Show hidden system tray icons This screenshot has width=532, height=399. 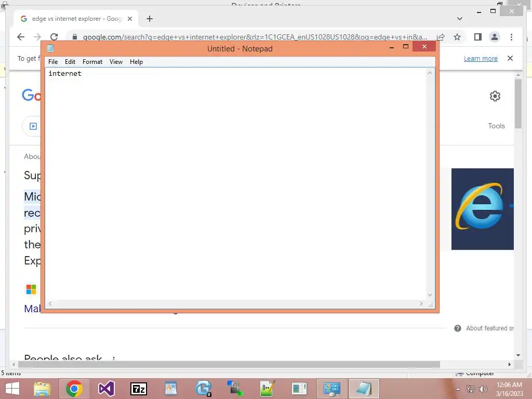(458, 389)
